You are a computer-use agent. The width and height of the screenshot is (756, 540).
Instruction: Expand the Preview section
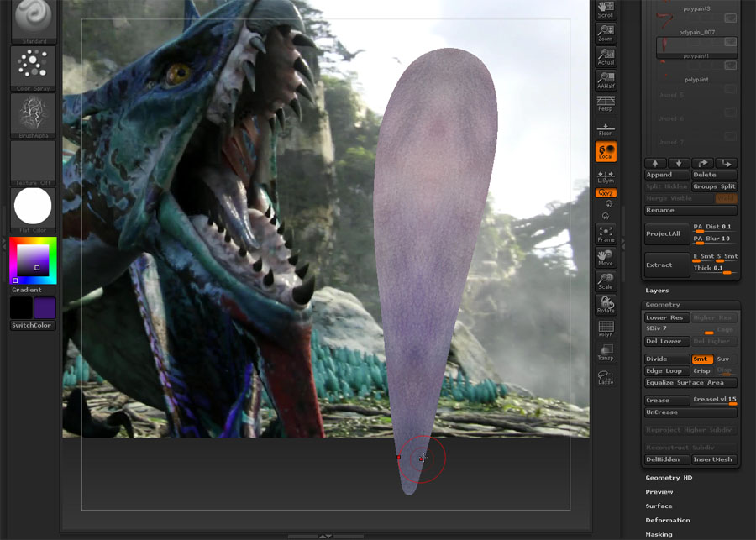(659, 492)
